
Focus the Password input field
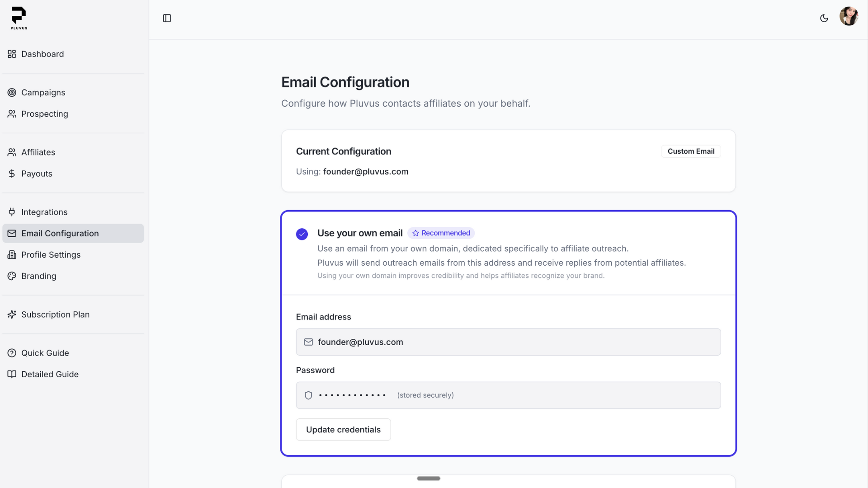click(508, 395)
